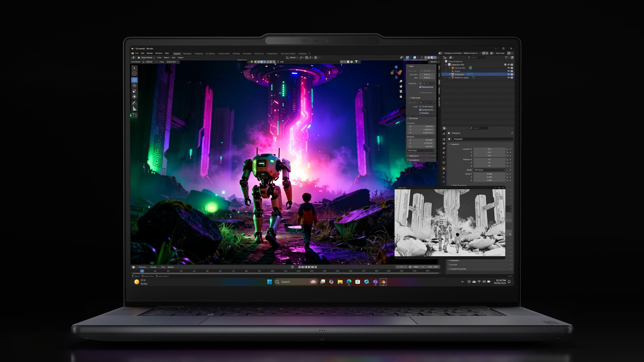This screenshot has height=362, width=644.
Task: Click the viewport pan hand icon
Action: [x=401, y=86]
